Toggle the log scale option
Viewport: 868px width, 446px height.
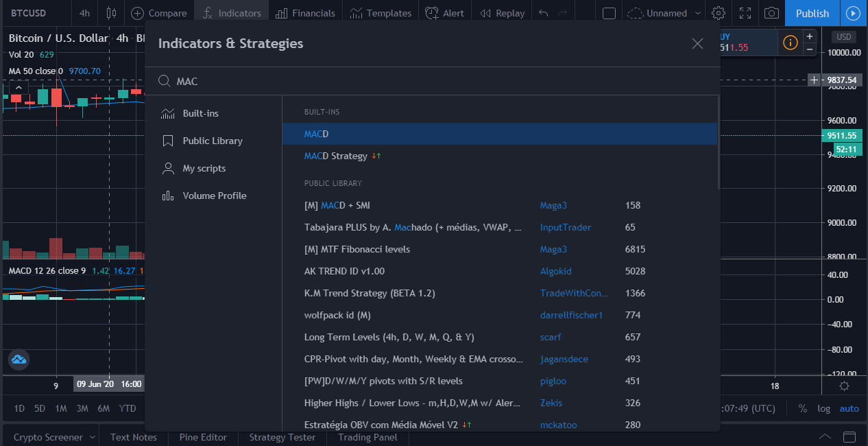pyautogui.click(x=823, y=408)
